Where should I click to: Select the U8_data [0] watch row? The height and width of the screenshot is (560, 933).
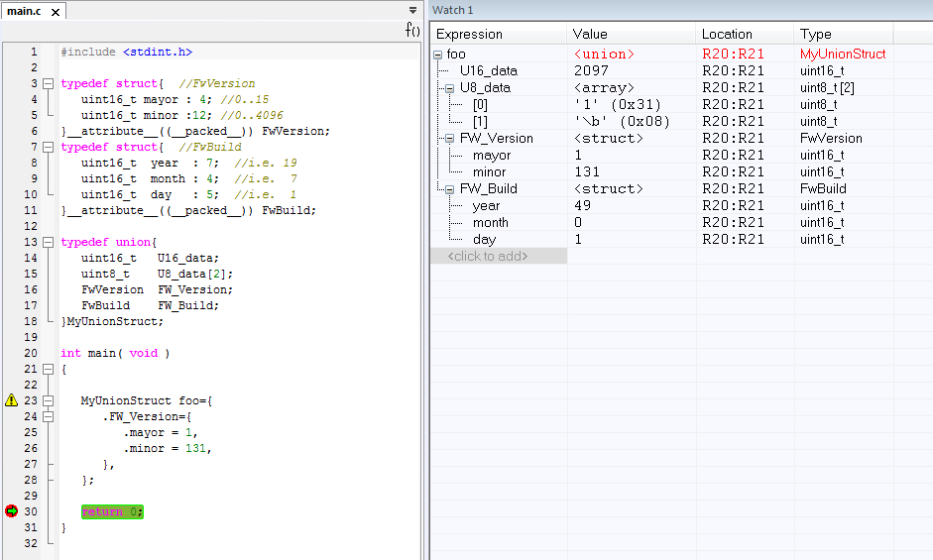(x=681, y=105)
